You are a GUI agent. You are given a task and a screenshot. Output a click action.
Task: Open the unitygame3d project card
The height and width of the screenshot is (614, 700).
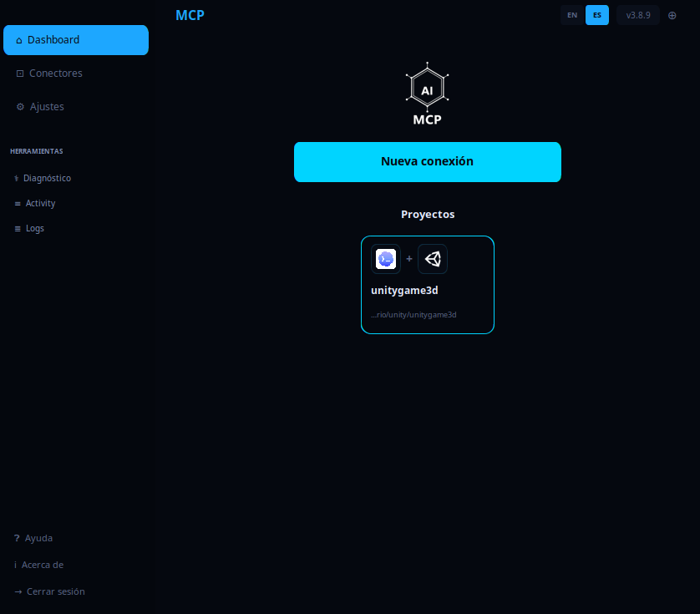point(427,285)
